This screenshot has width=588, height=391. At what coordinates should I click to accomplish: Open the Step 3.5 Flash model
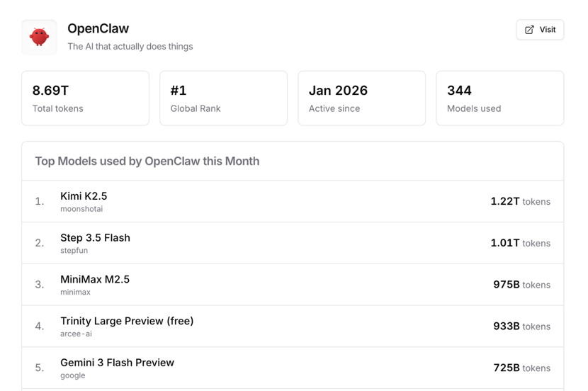(95, 238)
